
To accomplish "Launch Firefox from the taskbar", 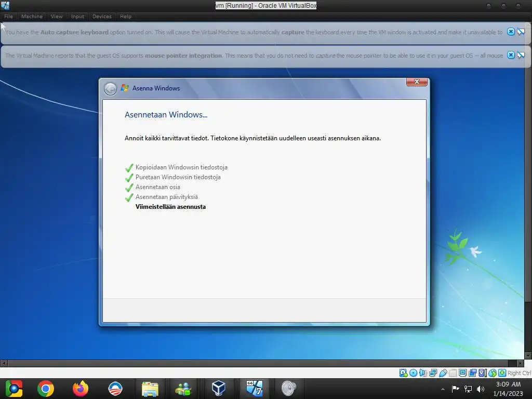I will 81,389.
